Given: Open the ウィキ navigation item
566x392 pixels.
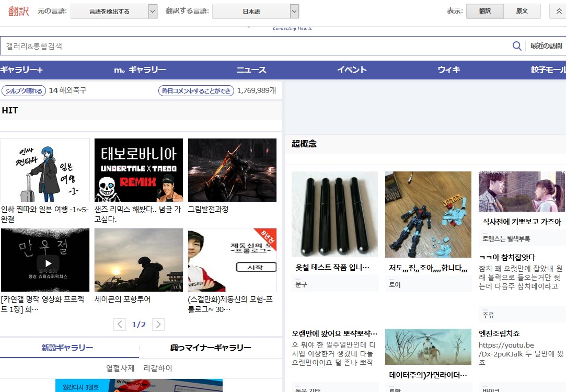Looking at the screenshot, I should click(x=449, y=70).
